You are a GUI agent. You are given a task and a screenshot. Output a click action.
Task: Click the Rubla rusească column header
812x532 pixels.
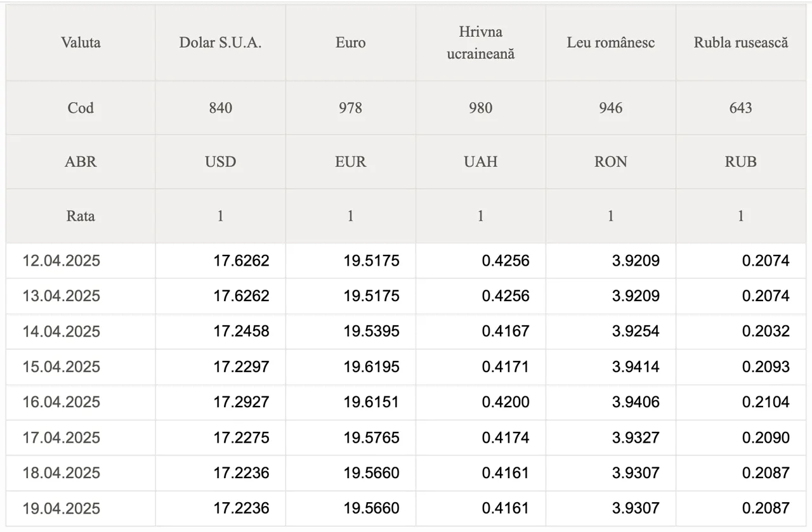(740, 43)
